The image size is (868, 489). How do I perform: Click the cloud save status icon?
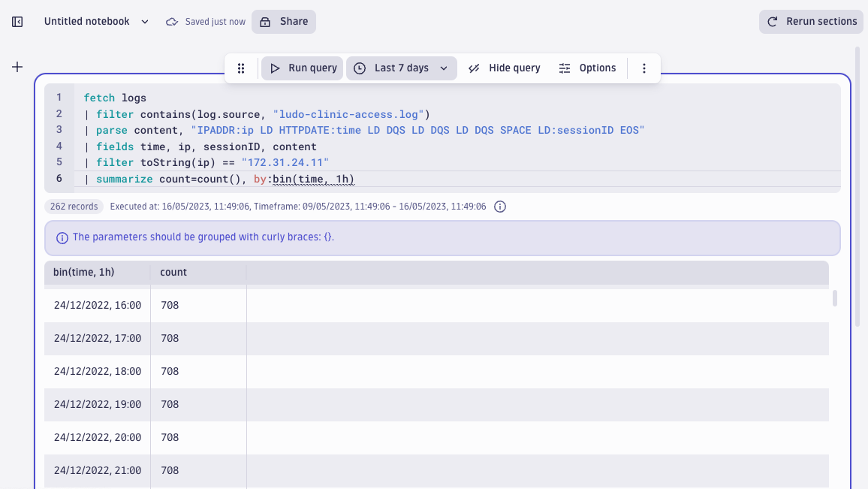tap(171, 21)
